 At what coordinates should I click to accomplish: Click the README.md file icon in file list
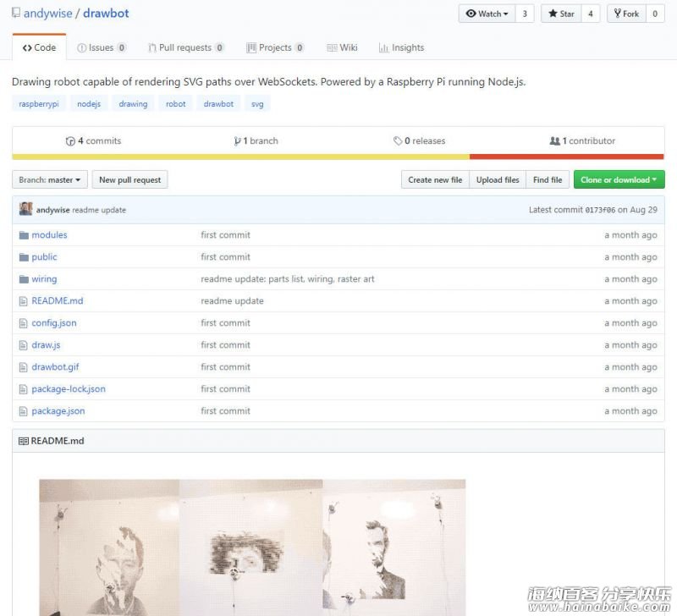click(24, 301)
